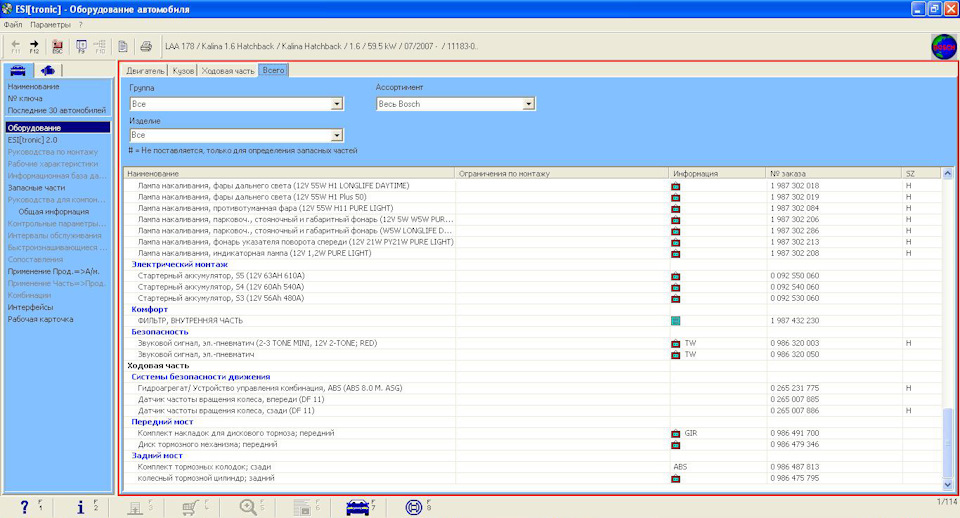The image size is (960, 518).
Task: Open info icon for ФИЛЬТР, ВНУТРЕННЯЯ ЧАСТЬ
Action: coord(675,321)
